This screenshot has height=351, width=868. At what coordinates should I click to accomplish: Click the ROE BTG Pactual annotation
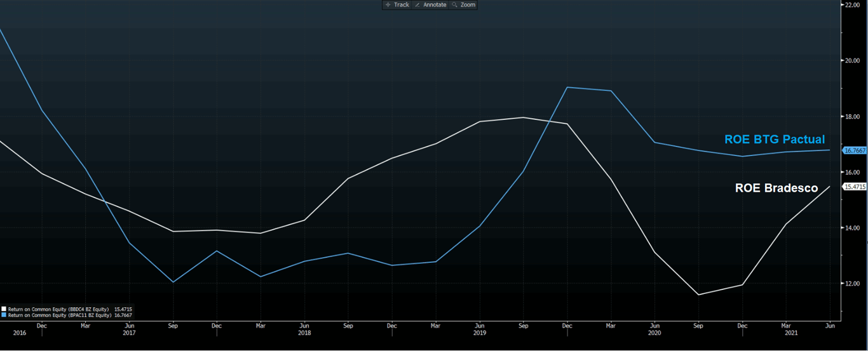[775, 140]
